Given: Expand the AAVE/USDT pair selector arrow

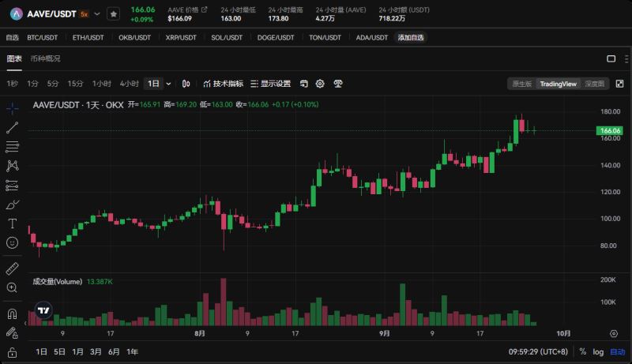Looking at the screenshot, I should (97, 13).
